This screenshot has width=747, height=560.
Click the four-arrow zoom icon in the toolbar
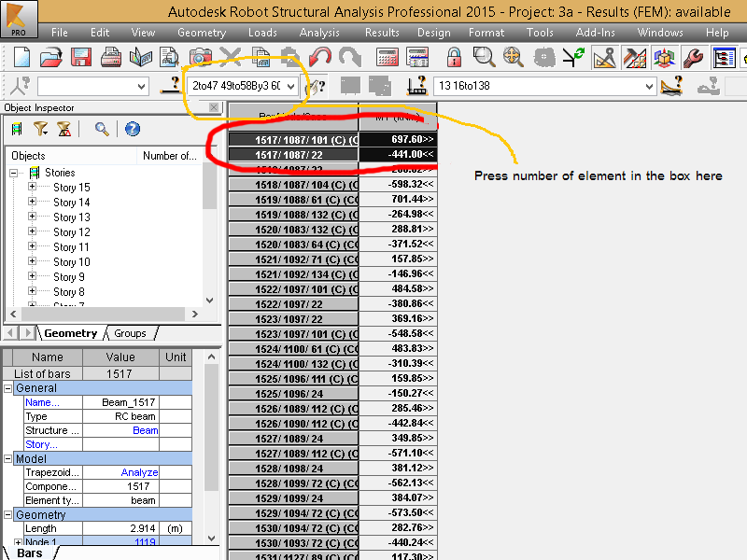[x=514, y=58]
